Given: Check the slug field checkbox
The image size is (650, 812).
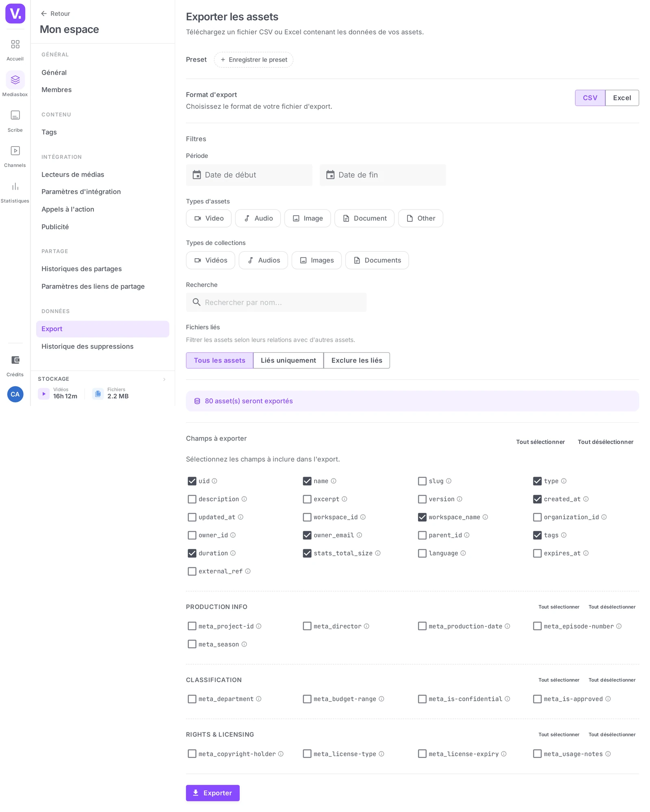Looking at the screenshot, I should pos(422,481).
